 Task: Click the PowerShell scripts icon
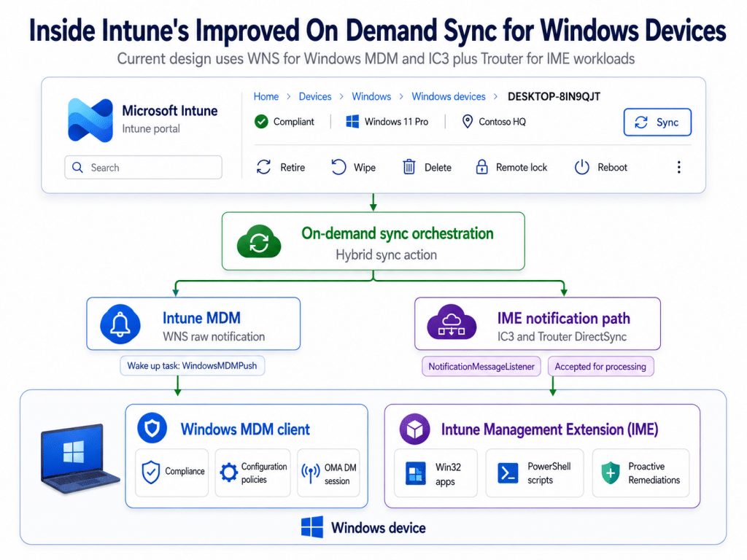[x=508, y=473]
